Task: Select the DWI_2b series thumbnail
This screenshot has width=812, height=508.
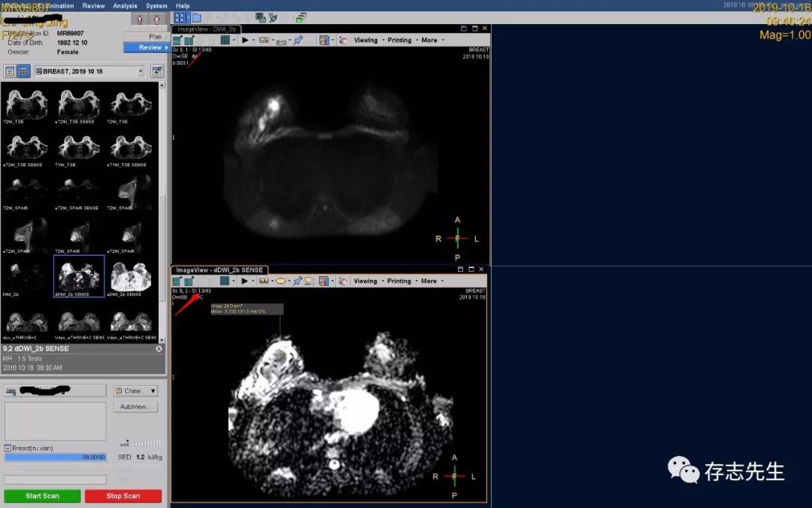Action: (26, 278)
